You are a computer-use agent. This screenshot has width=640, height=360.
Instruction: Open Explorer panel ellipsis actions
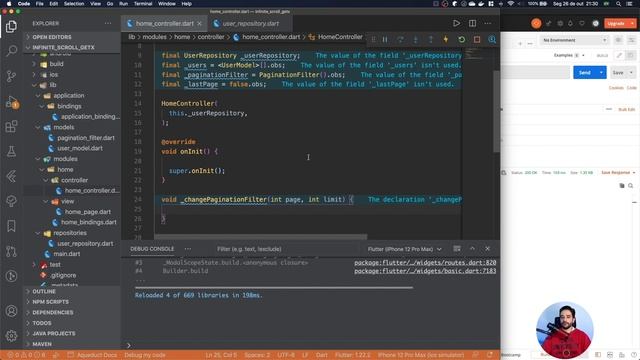(108, 23)
